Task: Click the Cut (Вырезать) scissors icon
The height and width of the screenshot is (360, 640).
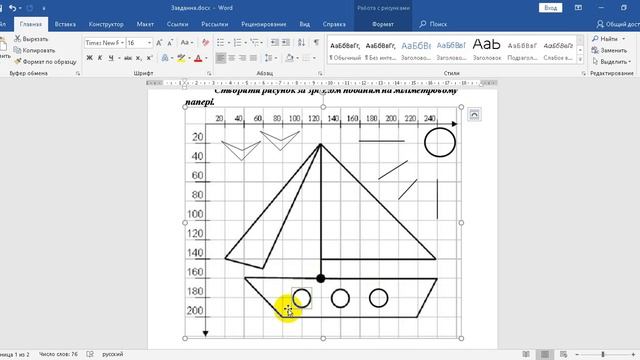Action: point(17,39)
